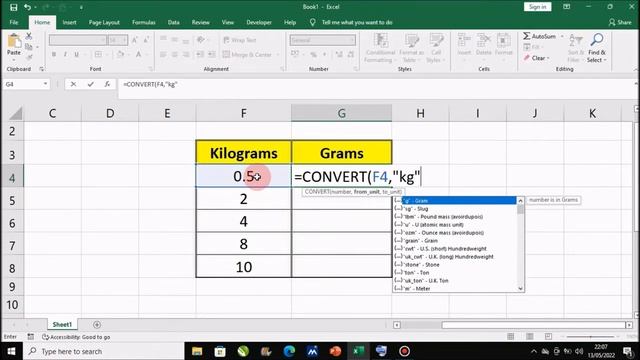
Task: Click the Sign in button
Action: (x=537, y=7)
